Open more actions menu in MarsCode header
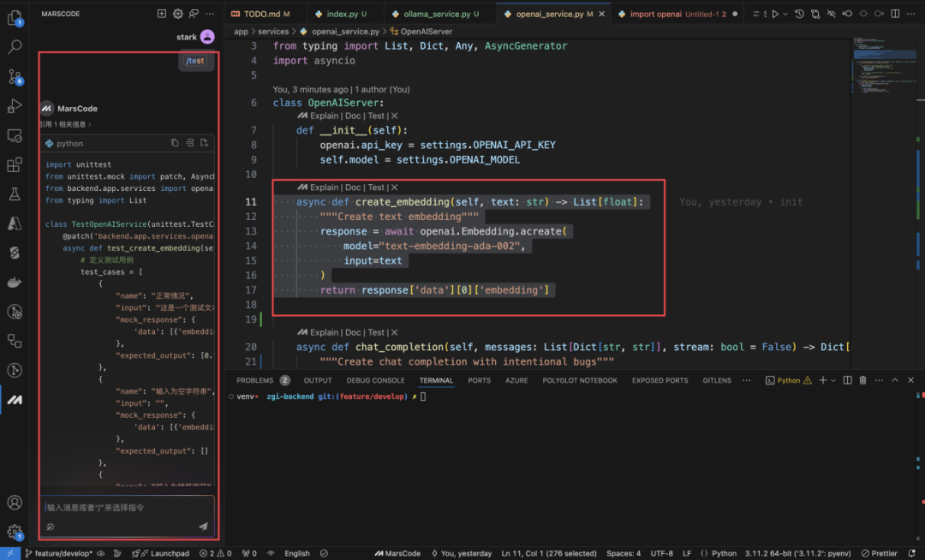Screen dimensions: 925x560 210,14
